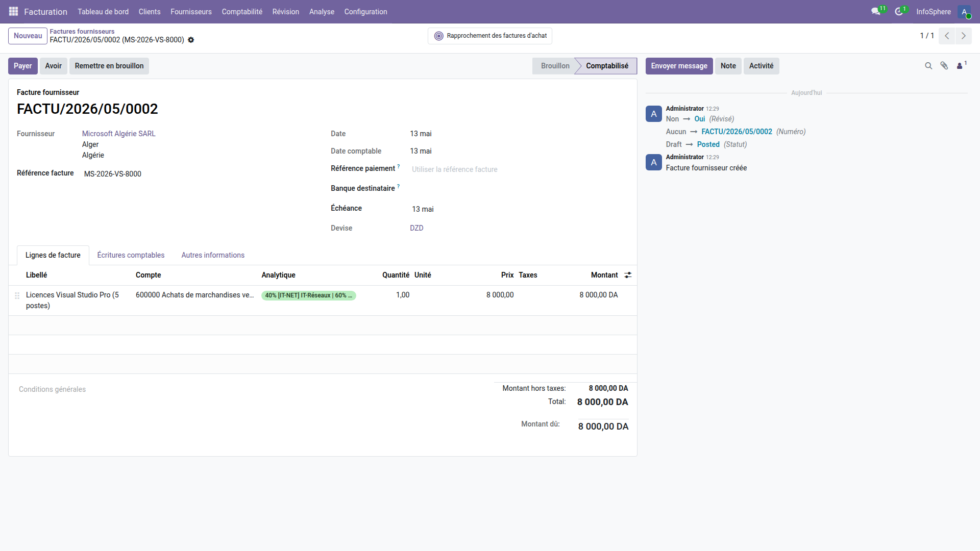Click the Rapprochement des factures d'achat button
The width and height of the screenshot is (980, 551).
coord(490,36)
